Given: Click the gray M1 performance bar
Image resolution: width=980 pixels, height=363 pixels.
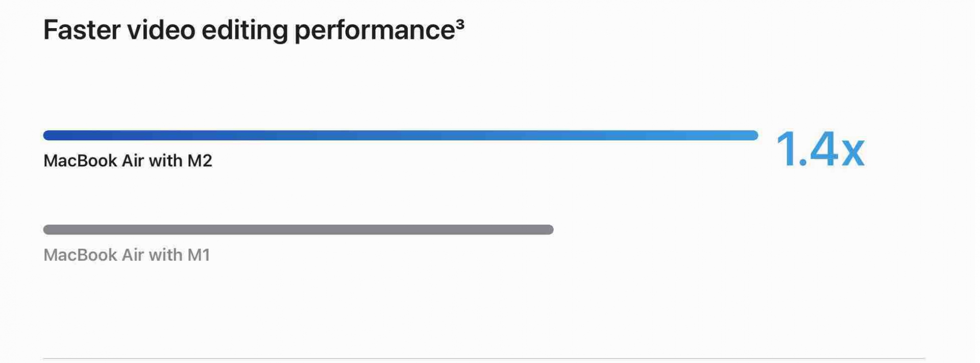Looking at the screenshot, I should pyautogui.click(x=299, y=230).
